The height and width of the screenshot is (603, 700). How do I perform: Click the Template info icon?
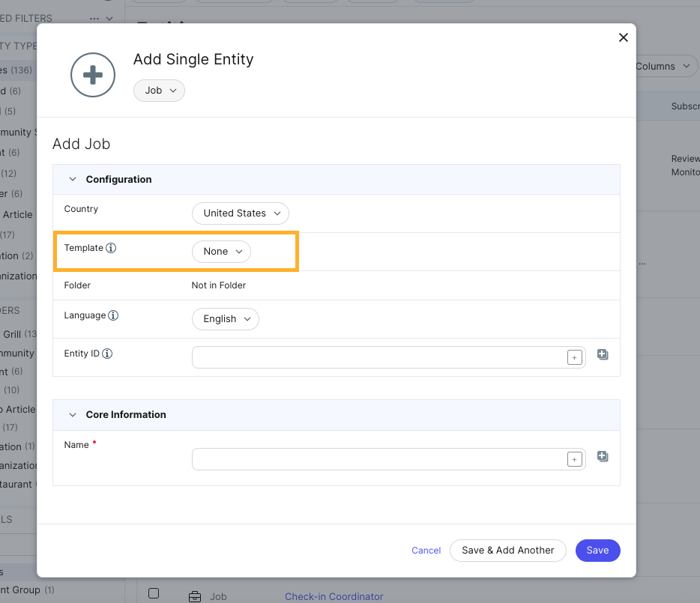click(111, 248)
